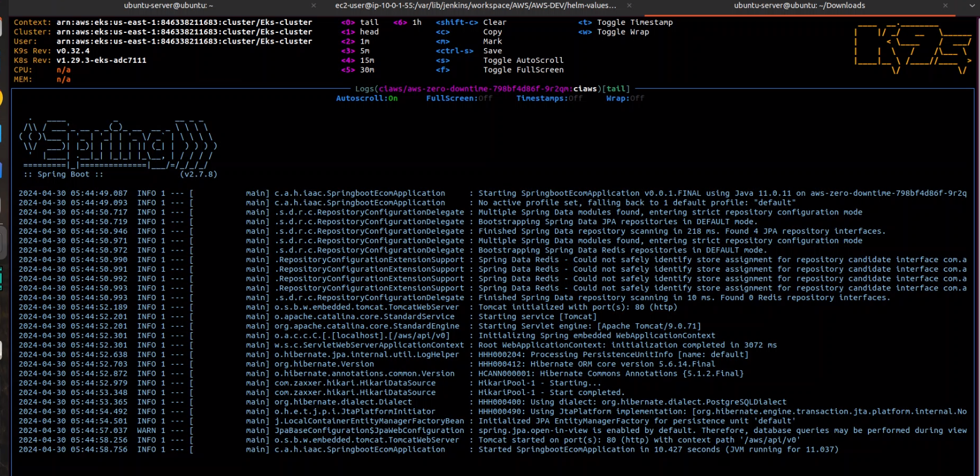Click the 'Bootstrapping Spring Data JPA repositories' log line
The image size is (980, 476).
click(x=388, y=222)
